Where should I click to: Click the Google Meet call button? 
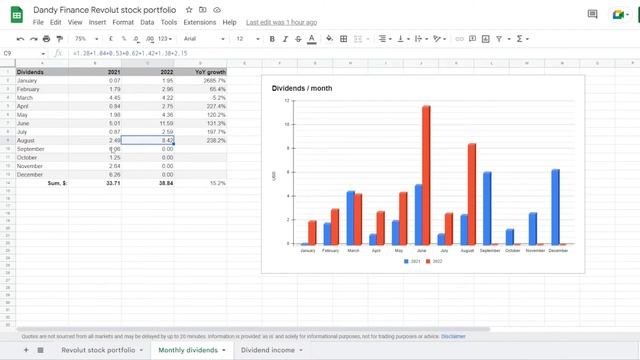pyautogui.click(x=620, y=15)
